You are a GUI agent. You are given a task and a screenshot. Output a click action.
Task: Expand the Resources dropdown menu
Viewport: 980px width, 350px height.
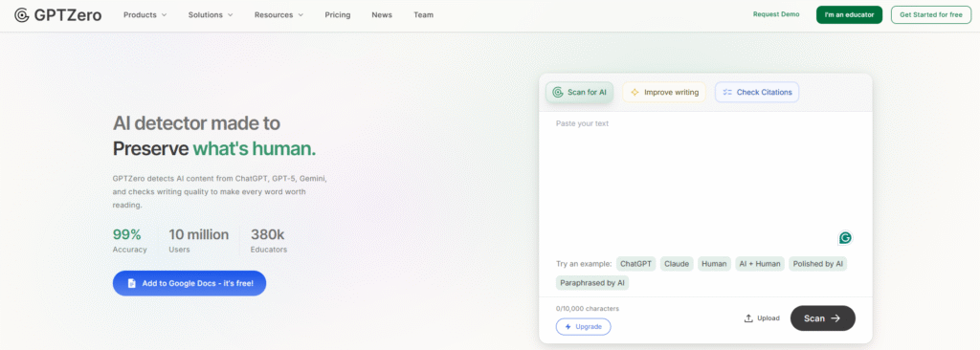[278, 15]
